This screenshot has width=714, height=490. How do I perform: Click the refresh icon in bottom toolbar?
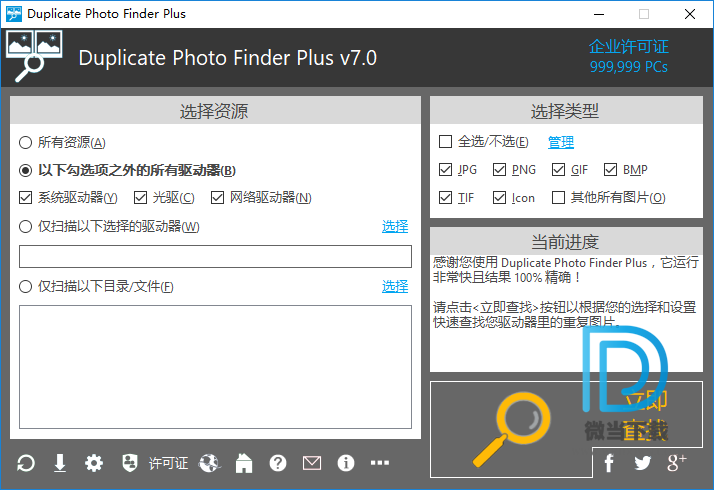[27, 463]
